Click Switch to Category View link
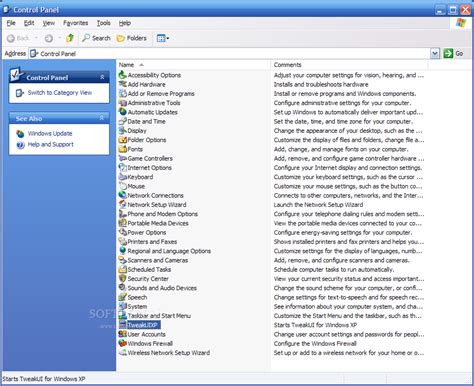474x386 pixels. tap(60, 93)
